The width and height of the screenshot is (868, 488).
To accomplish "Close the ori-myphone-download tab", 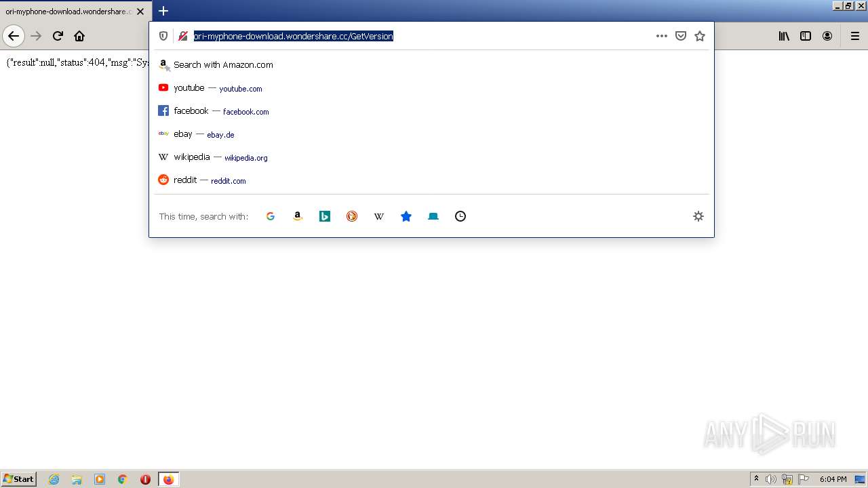I will coord(140,12).
